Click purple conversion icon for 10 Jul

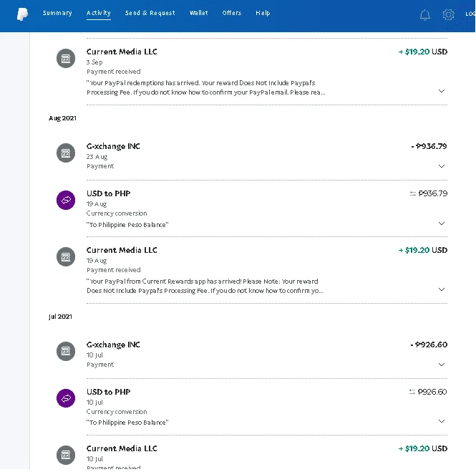tap(66, 398)
